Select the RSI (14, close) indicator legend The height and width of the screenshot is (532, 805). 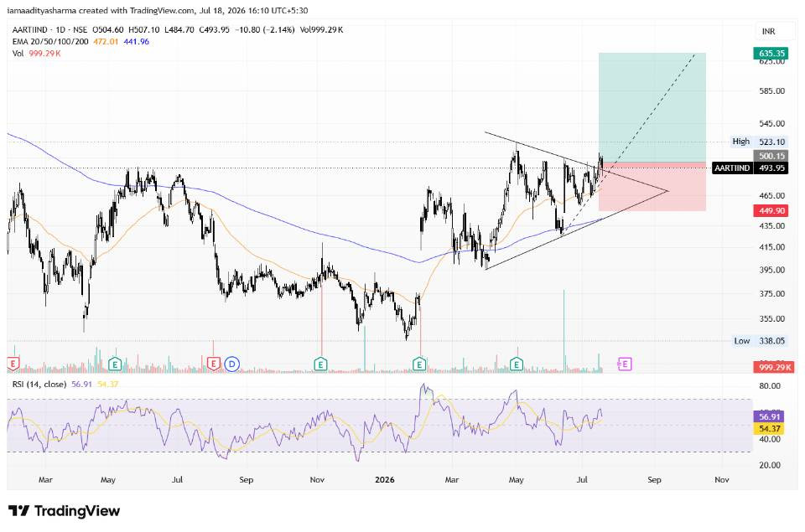[39, 385]
